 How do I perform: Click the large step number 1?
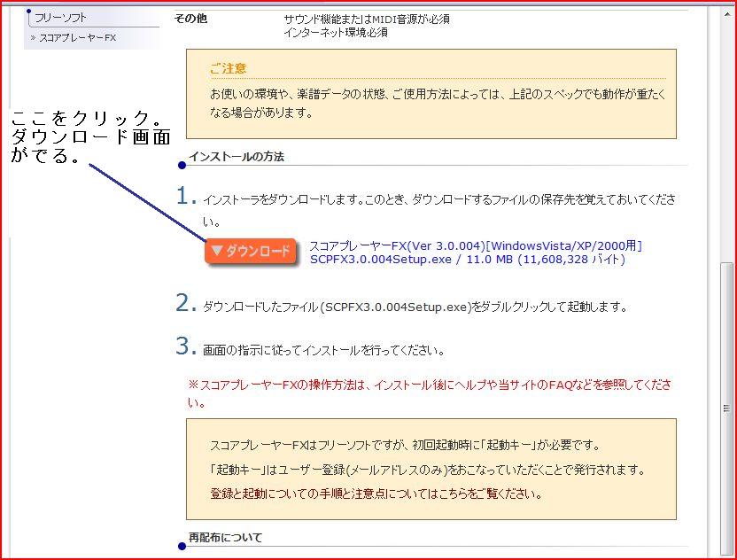pyautogui.click(x=186, y=197)
